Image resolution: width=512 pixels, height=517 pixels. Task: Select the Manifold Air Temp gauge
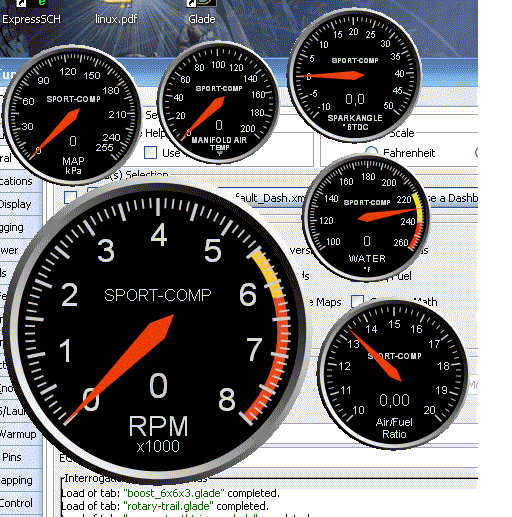pos(218,102)
